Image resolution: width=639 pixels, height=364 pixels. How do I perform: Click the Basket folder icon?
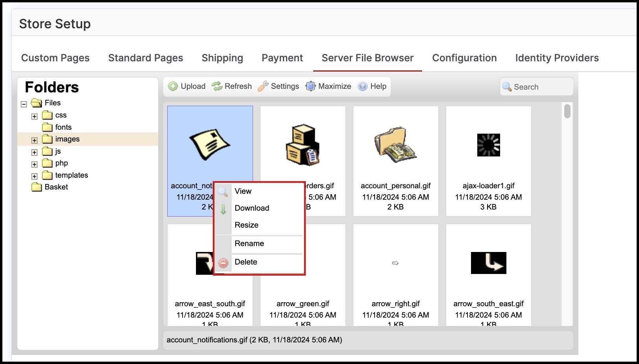37,187
